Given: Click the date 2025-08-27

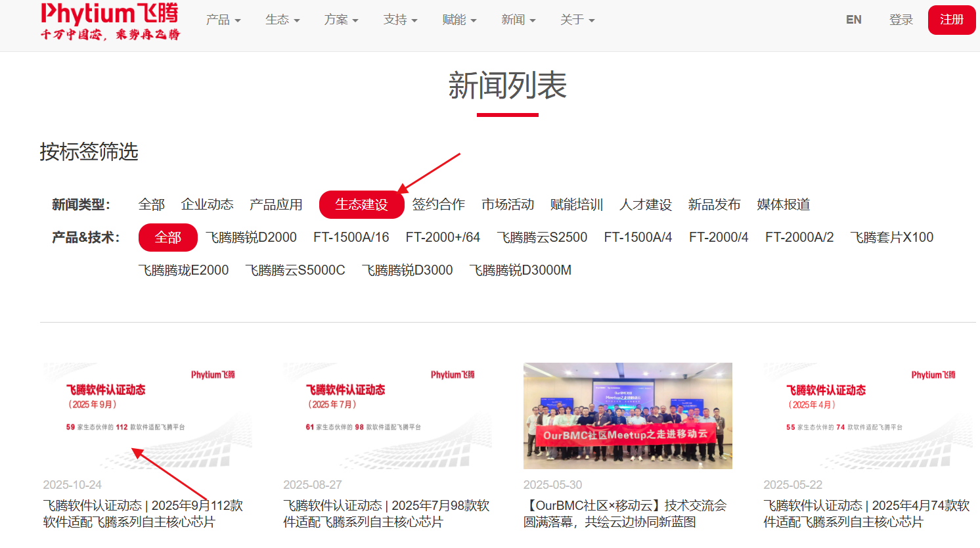Looking at the screenshot, I should point(313,485).
